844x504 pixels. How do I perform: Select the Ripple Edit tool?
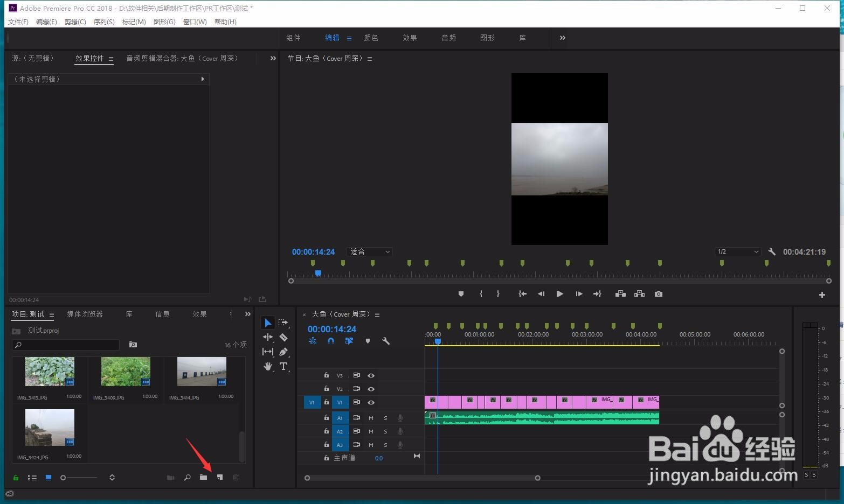(x=268, y=337)
